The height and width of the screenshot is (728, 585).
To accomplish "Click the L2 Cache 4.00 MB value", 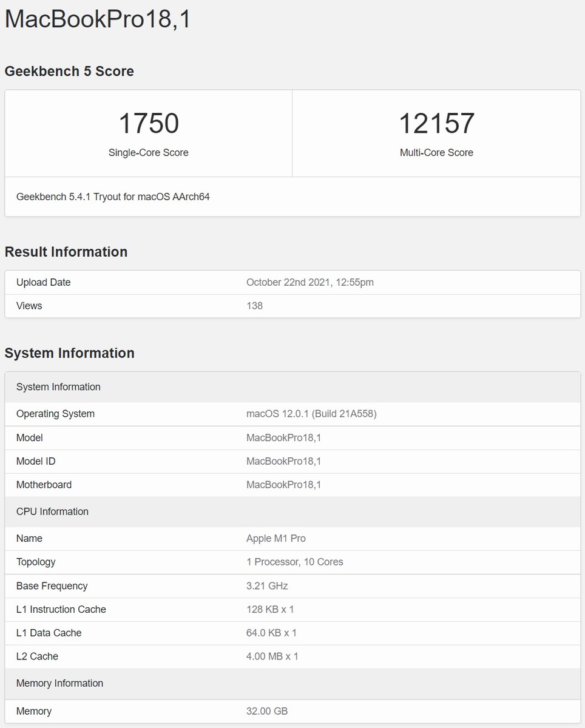I will pos(272,656).
